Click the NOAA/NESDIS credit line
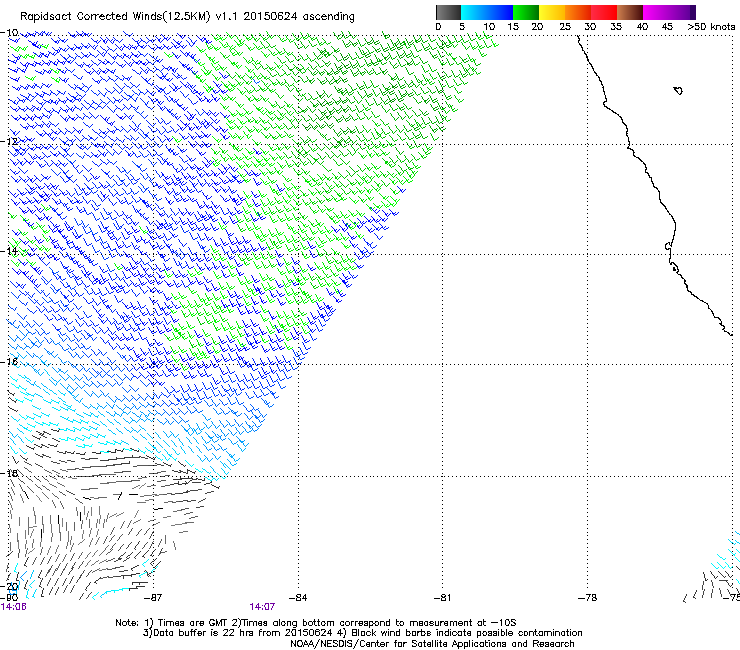This screenshot has height=650, width=740. [x=432, y=644]
